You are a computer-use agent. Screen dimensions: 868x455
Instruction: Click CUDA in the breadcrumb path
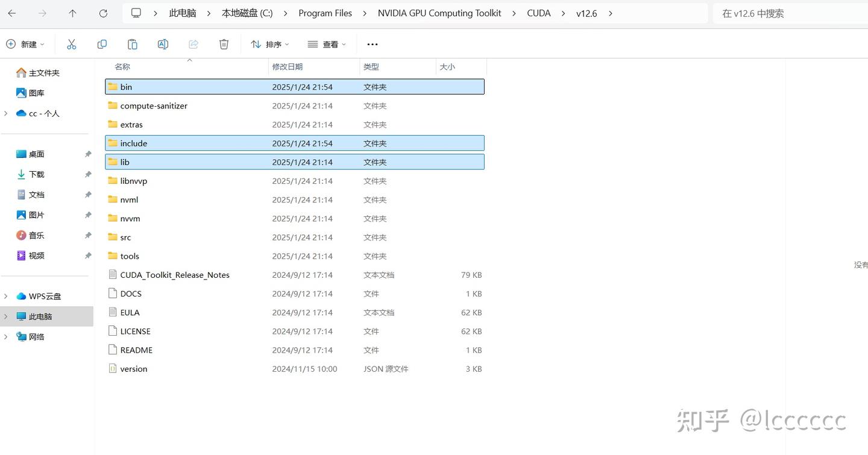tap(538, 13)
